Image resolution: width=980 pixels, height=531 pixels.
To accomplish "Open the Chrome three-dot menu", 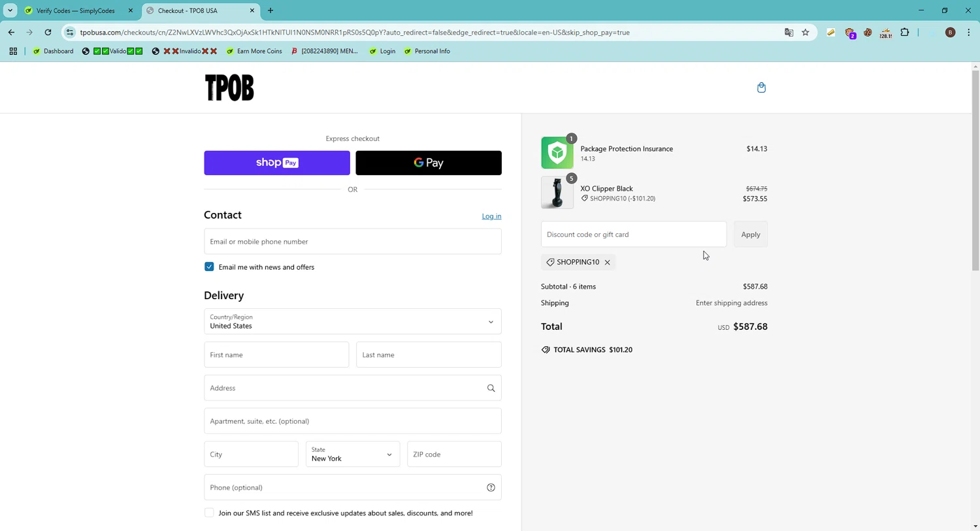I will pos(968,32).
